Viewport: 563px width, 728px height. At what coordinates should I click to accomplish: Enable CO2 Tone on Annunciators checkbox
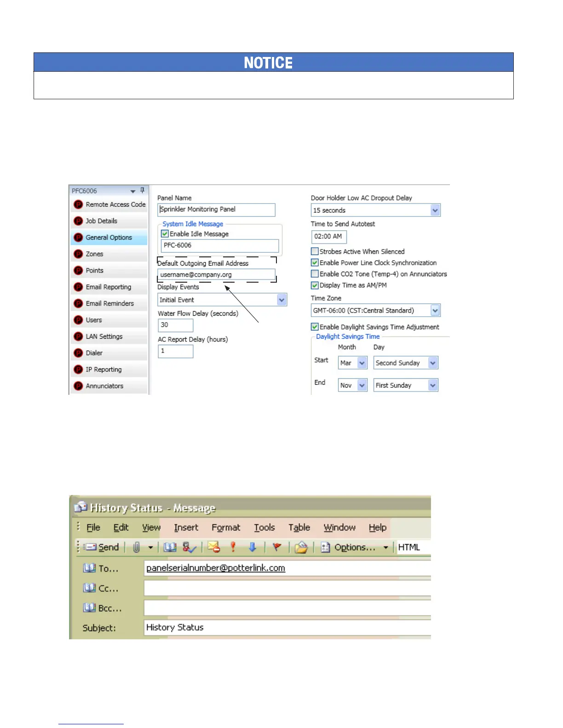315,274
